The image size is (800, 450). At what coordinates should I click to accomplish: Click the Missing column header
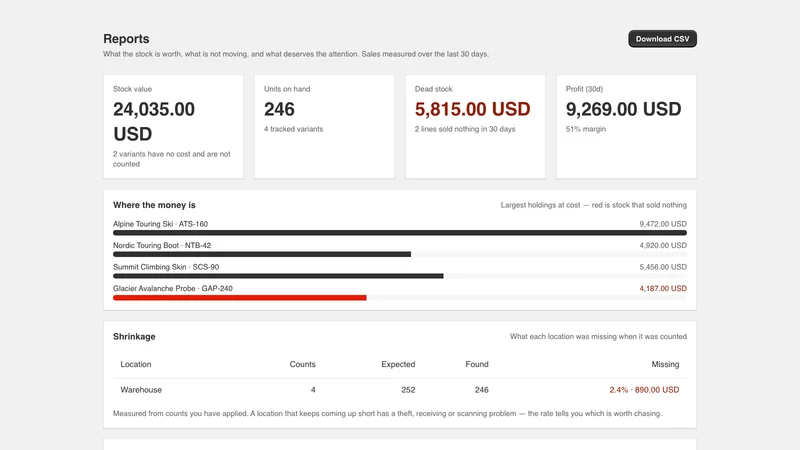(x=665, y=364)
